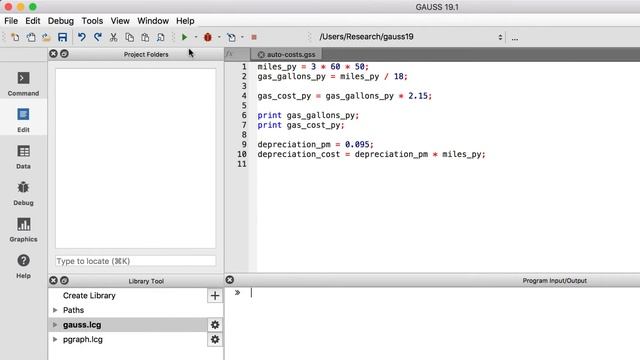The image size is (640, 360).
Task: Open gauss.lcg settings gear
Action: point(215,325)
